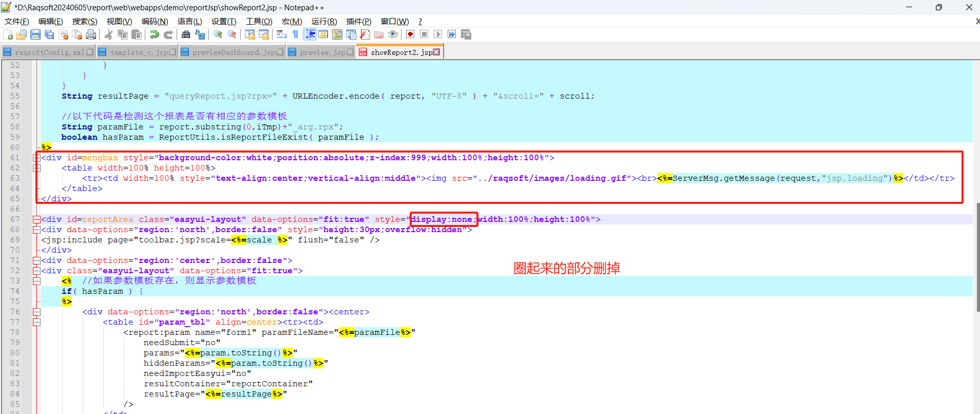This screenshot has width=980, height=414.
Task: Cut selection with the scissors icon
Action: tap(108, 34)
